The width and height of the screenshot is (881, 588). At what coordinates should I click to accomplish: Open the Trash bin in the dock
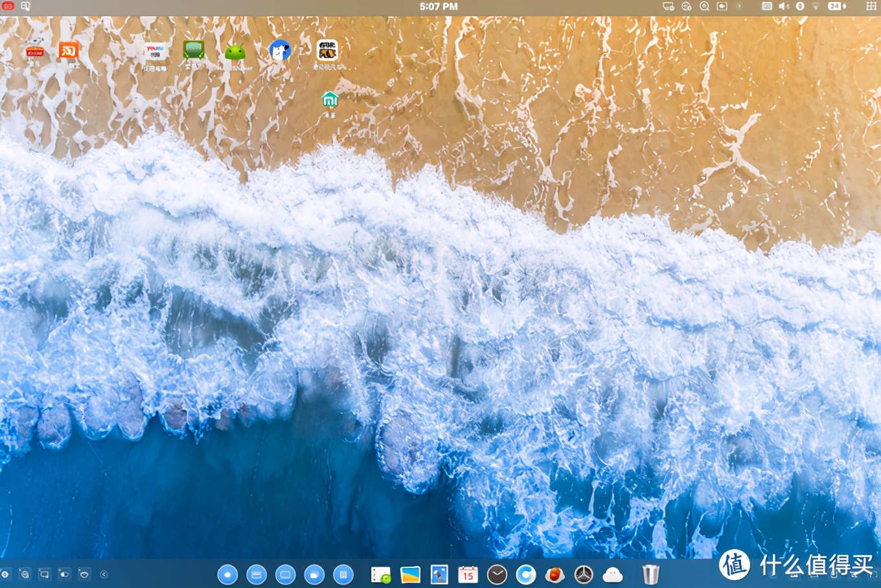(650, 574)
